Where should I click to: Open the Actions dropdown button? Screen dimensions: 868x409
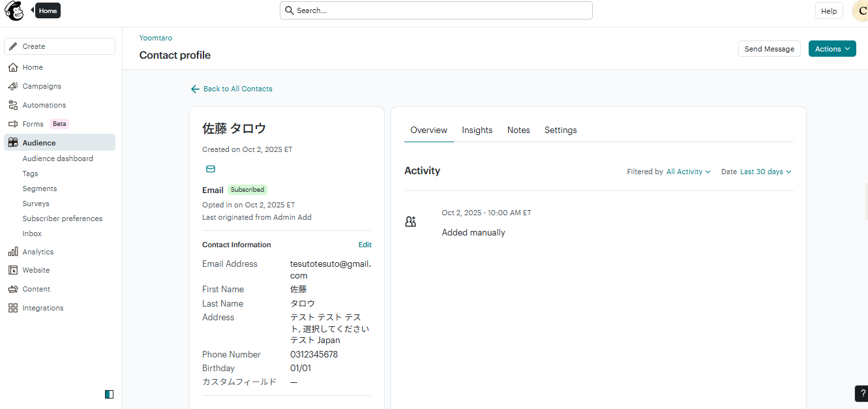tap(832, 49)
